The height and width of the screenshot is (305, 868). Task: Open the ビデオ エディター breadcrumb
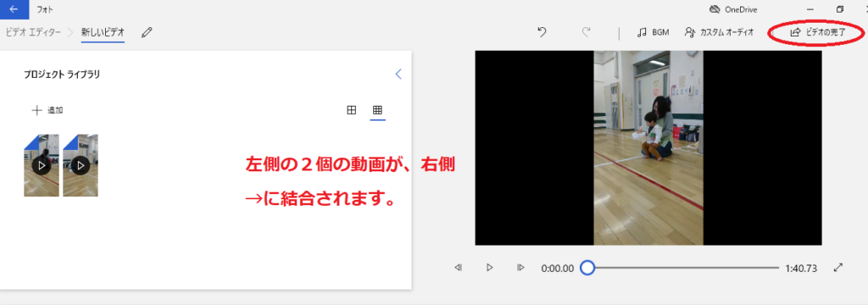[x=34, y=32]
